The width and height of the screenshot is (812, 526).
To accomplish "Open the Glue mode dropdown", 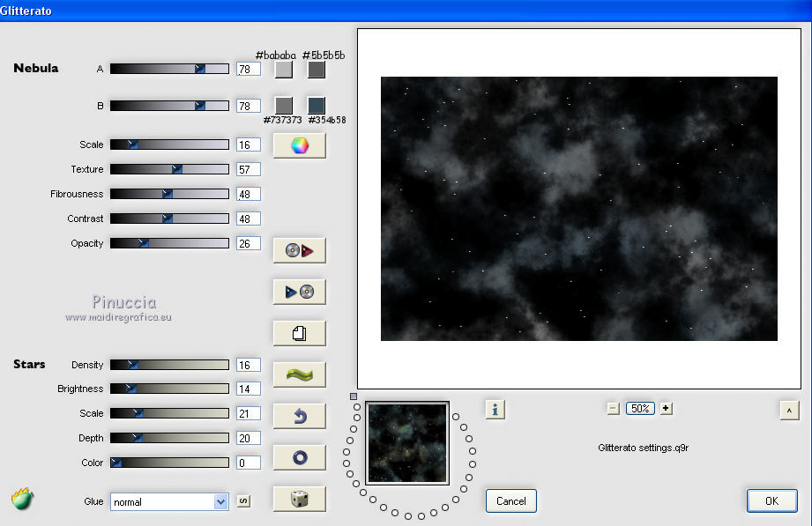I will (169, 501).
